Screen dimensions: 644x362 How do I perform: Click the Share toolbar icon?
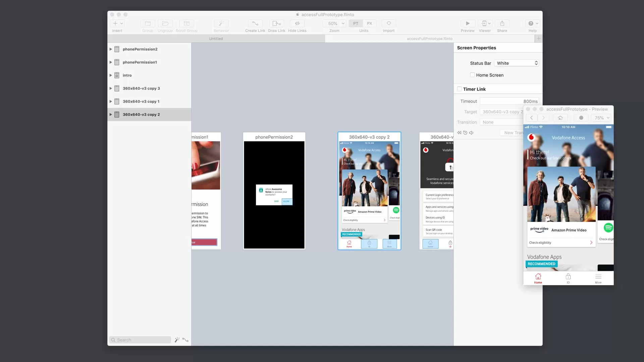pos(502,23)
